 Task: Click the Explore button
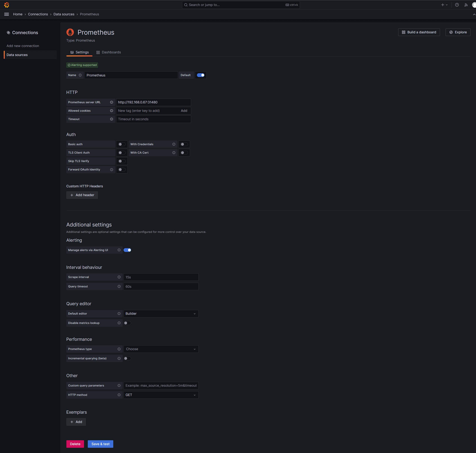tap(458, 32)
